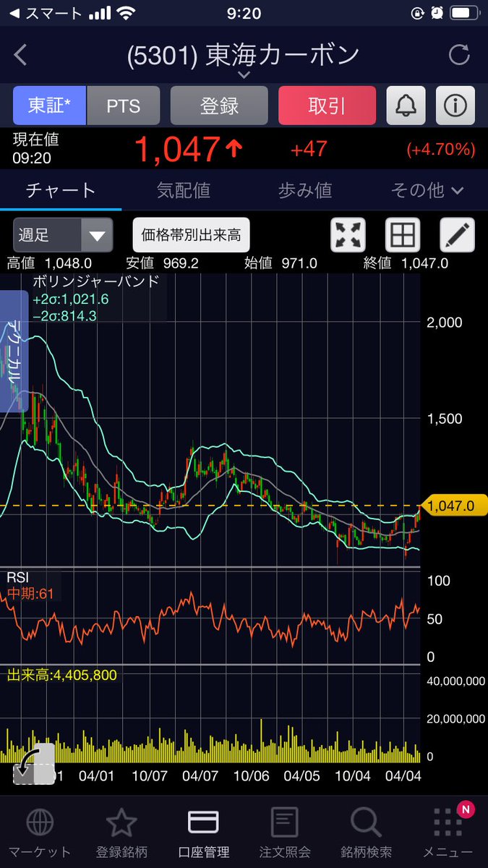The width and height of the screenshot is (488, 868).
Task: Tap 取引 trade button
Action: pyautogui.click(x=327, y=106)
